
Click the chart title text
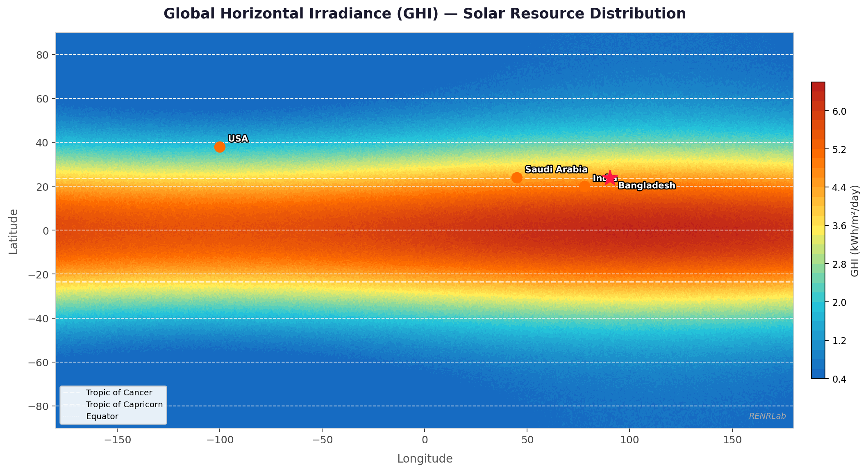pyautogui.click(x=425, y=14)
